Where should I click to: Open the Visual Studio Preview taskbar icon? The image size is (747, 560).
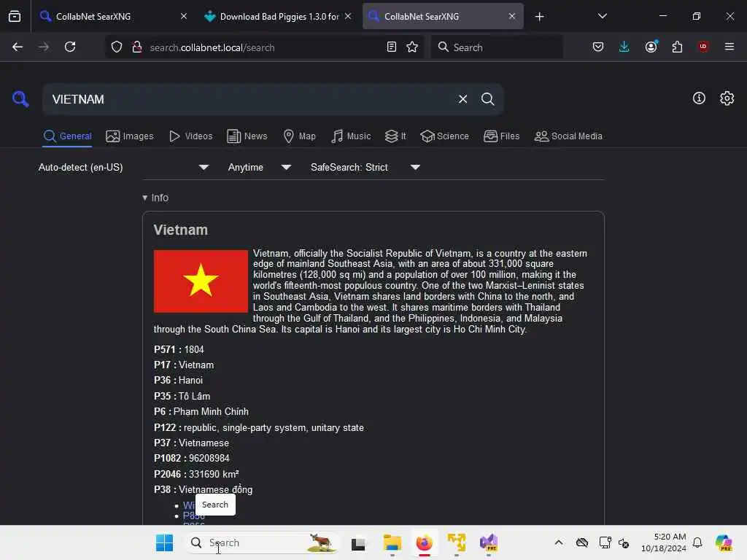(488, 542)
